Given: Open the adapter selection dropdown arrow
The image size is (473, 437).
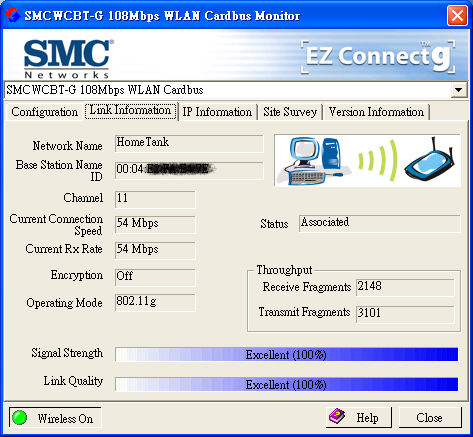Looking at the screenshot, I should coord(459,90).
